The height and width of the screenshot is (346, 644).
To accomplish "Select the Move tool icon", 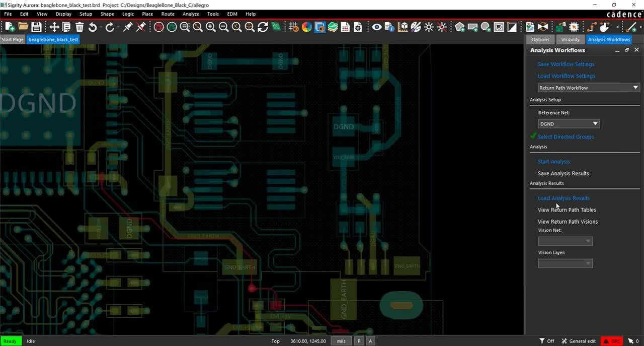I will click(x=54, y=27).
